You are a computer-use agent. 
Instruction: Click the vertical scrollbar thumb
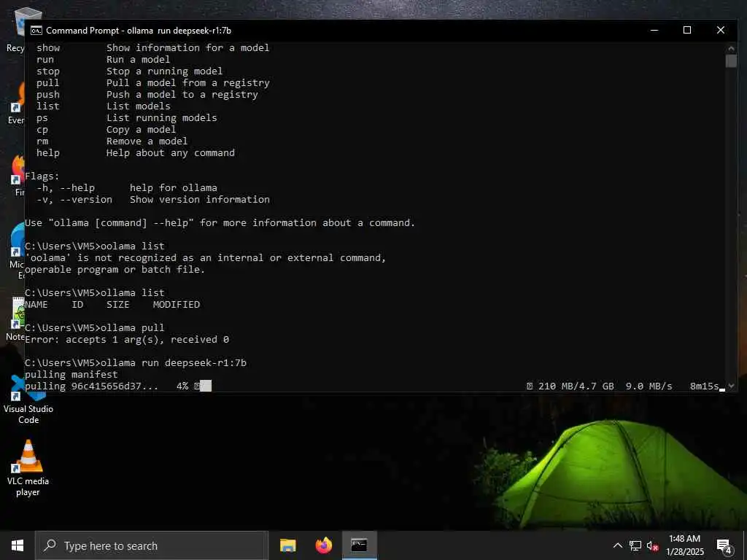(x=731, y=61)
